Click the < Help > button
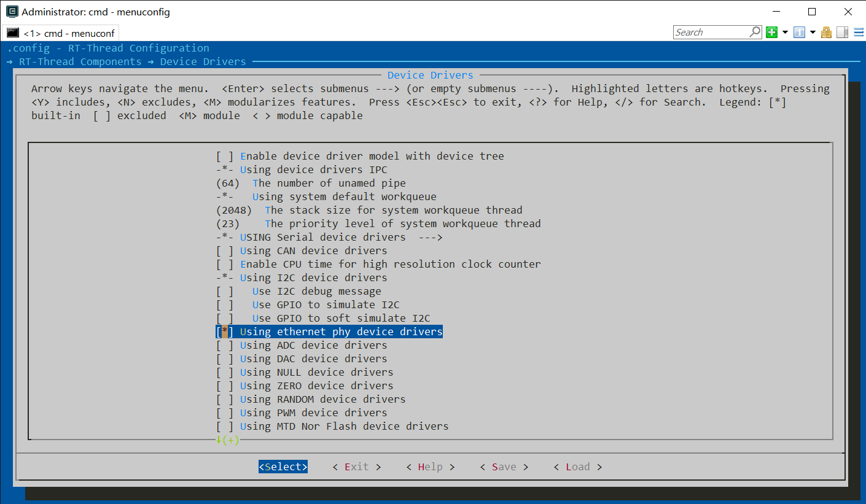 point(431,467)
